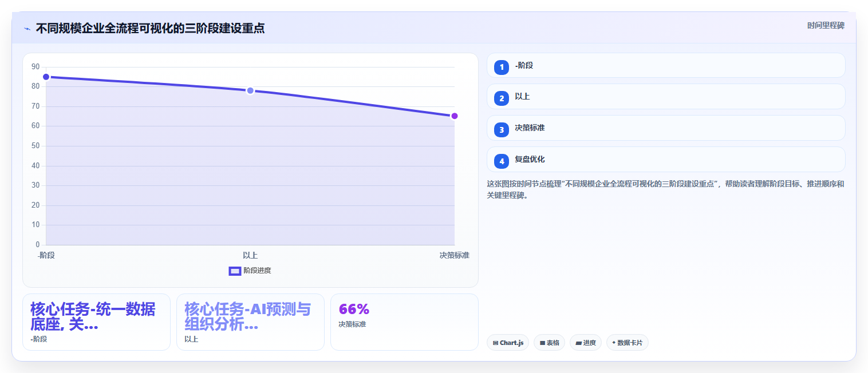Image resolution: width=868 pixels, height=373 pixels.
Task: Click the 66% 决策标准 card
Action: 404,322
